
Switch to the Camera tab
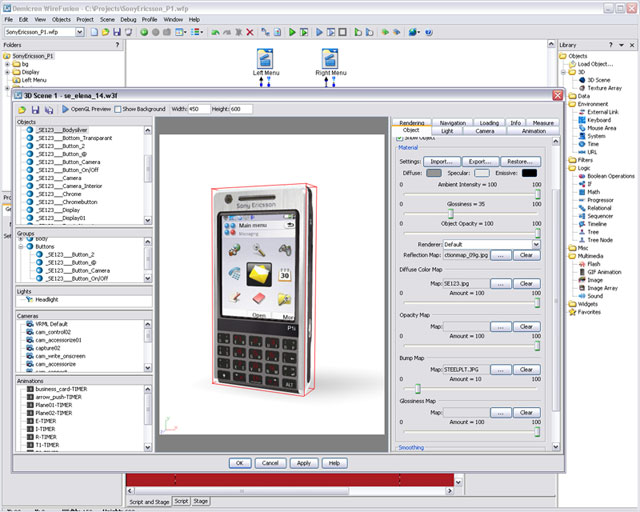(x=485, y=131)
